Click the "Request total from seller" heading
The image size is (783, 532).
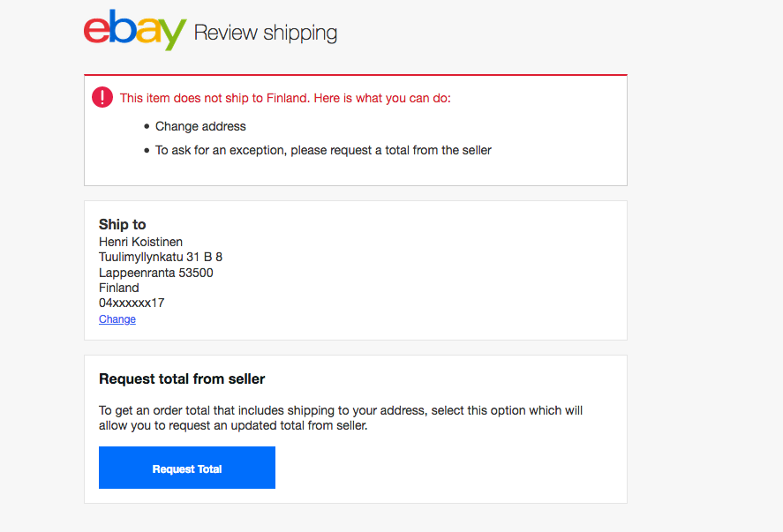182,378
